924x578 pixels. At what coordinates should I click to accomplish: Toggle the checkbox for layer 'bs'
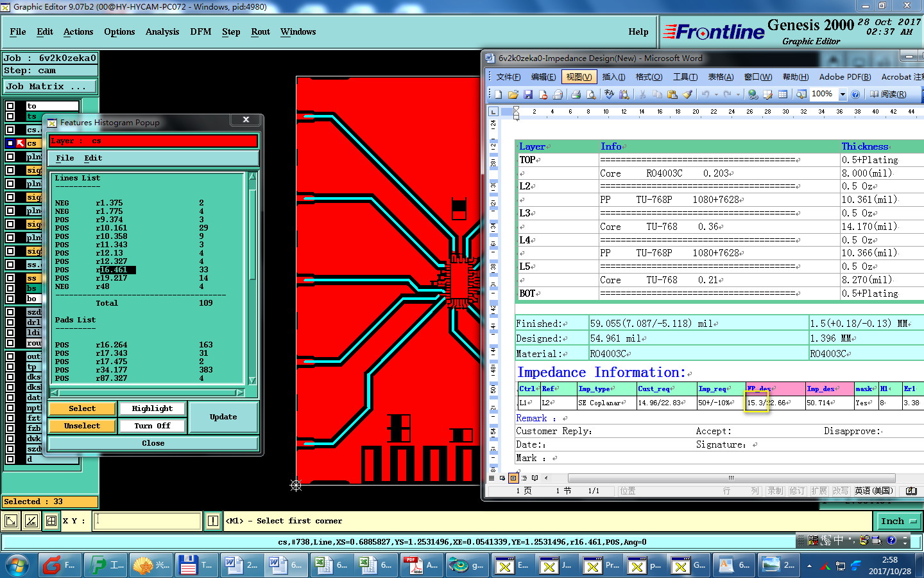coord(10,288)
